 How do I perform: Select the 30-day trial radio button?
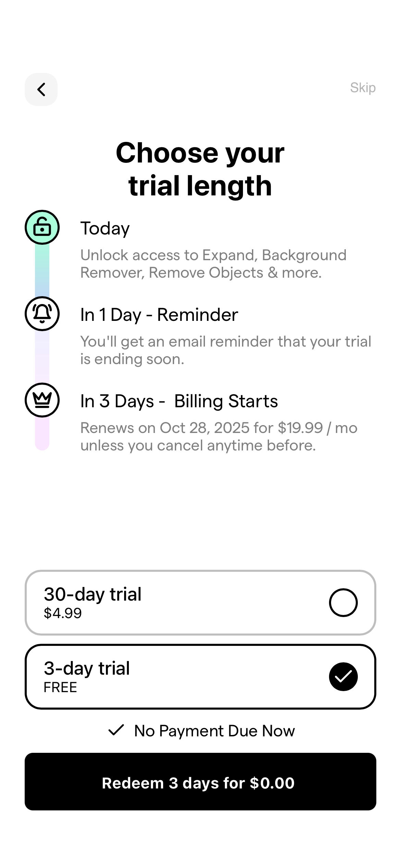click(343, 603)
